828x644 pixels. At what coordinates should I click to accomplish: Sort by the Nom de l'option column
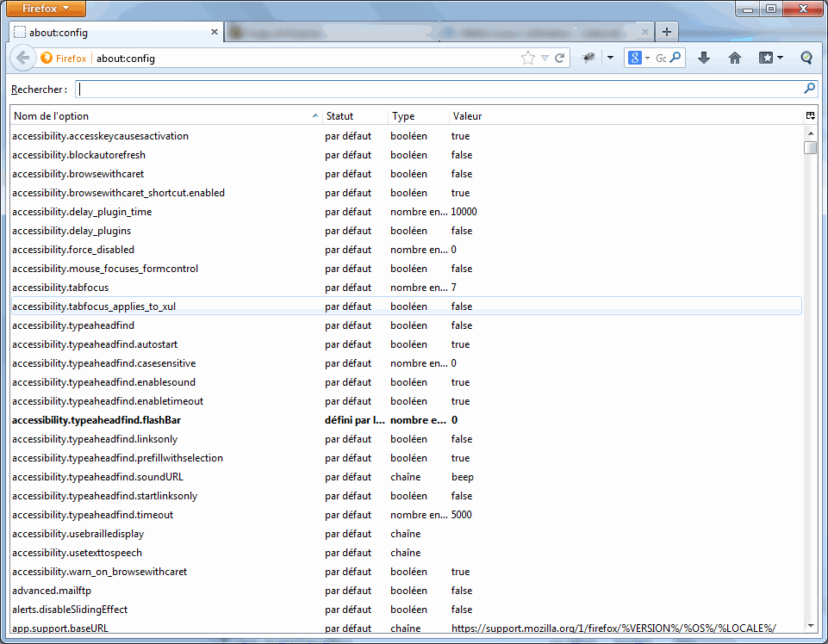(x=165, y=116)
